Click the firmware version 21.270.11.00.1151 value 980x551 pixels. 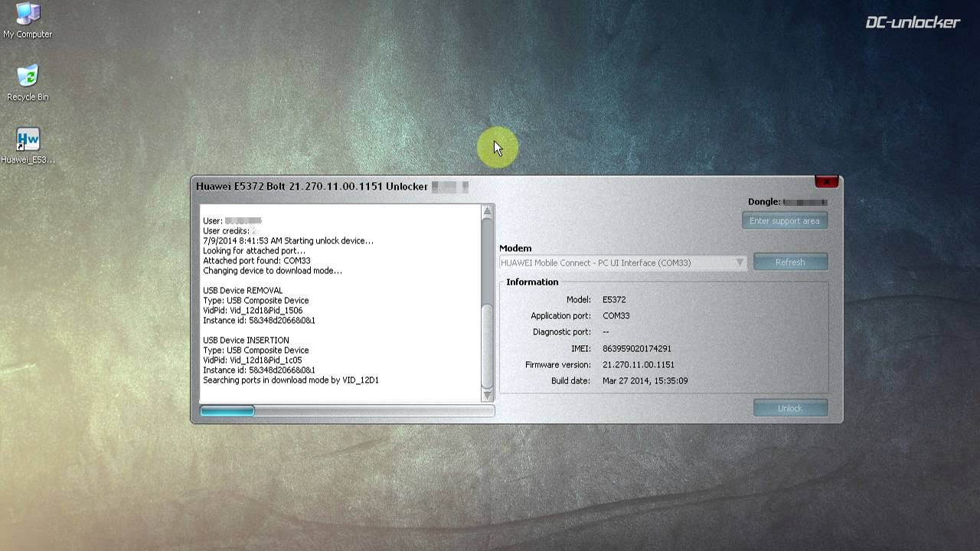click(639, 365)
